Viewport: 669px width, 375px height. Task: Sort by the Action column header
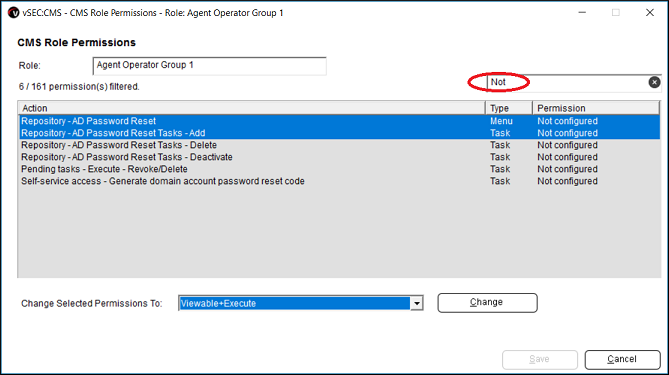point(251,108)
